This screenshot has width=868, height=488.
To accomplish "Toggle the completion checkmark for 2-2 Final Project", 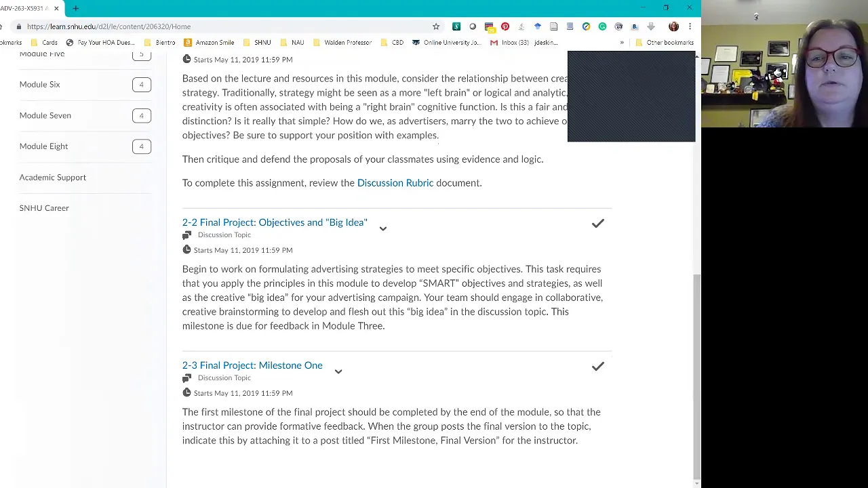I will tap(597, 223).
